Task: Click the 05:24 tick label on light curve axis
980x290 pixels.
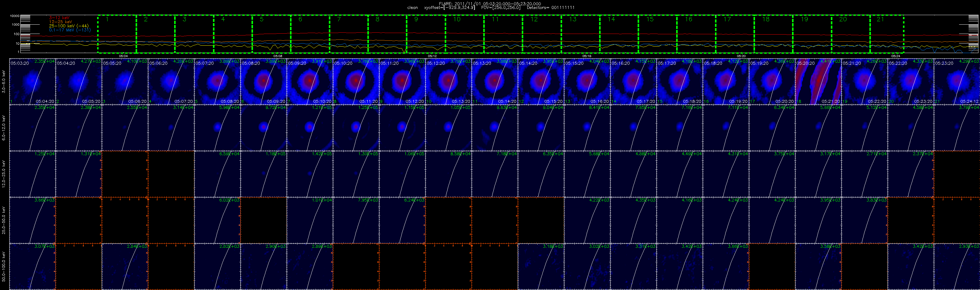Action: pos(896,56)
